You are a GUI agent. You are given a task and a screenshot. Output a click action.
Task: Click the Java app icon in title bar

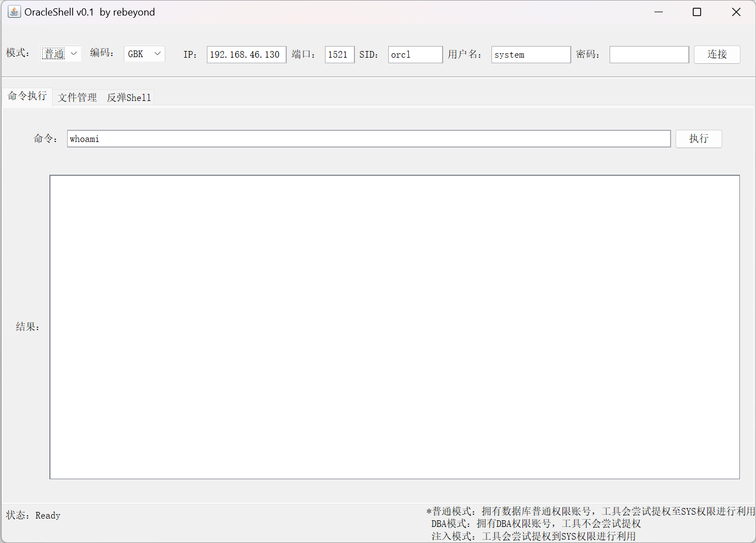pyautogui.click(x=14, y=12)
